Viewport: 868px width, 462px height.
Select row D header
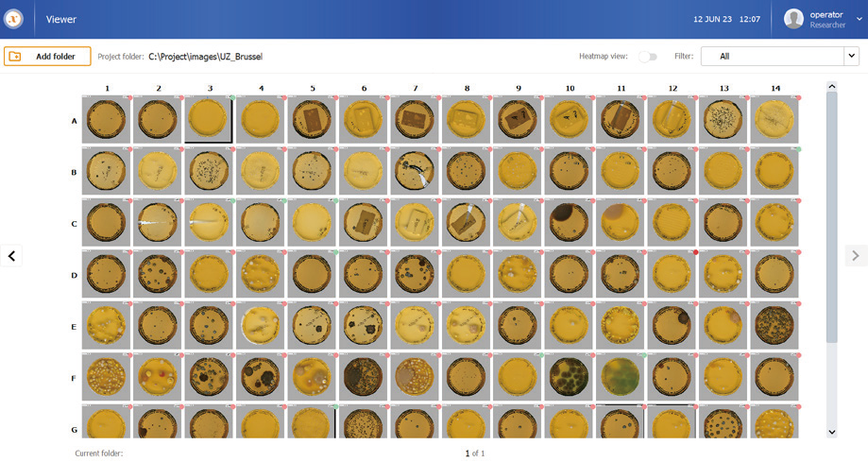click(75, 275)
